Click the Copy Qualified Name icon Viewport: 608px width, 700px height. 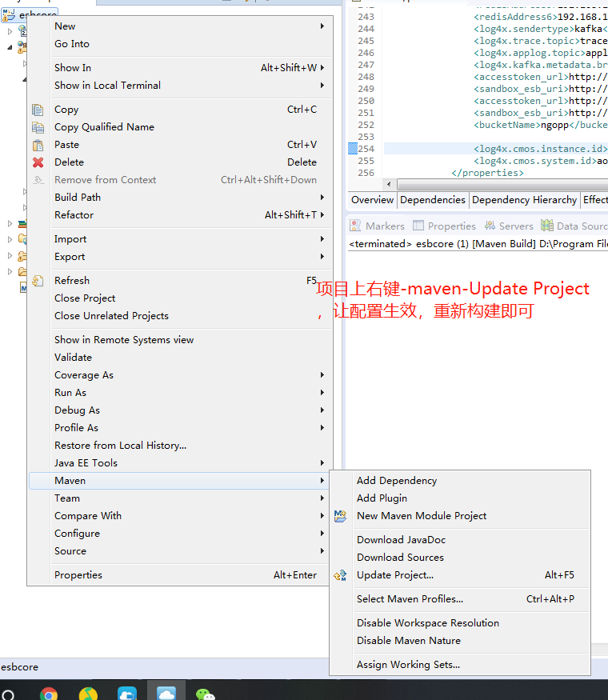pos(38,127)
